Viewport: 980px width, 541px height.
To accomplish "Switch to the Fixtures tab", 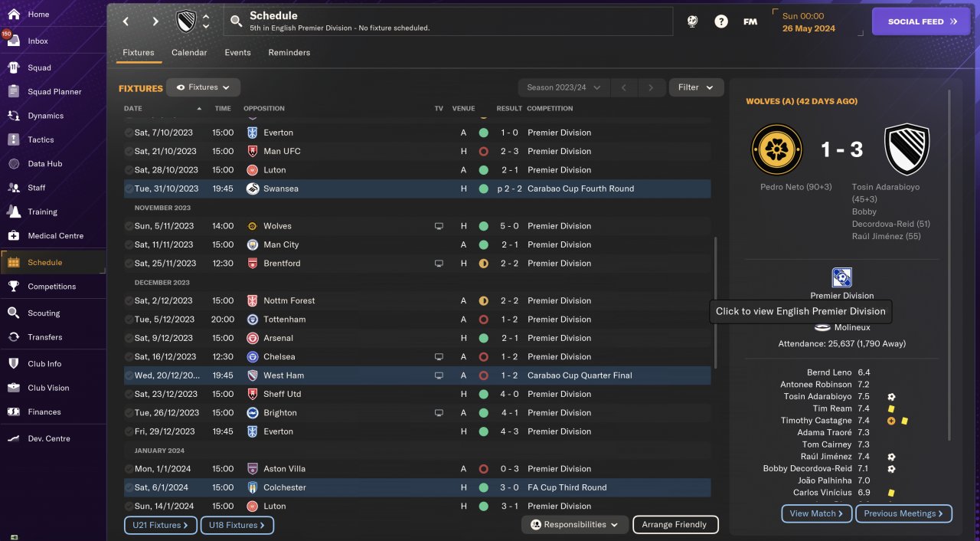I will pyautogui.click(x=139, y=53).
